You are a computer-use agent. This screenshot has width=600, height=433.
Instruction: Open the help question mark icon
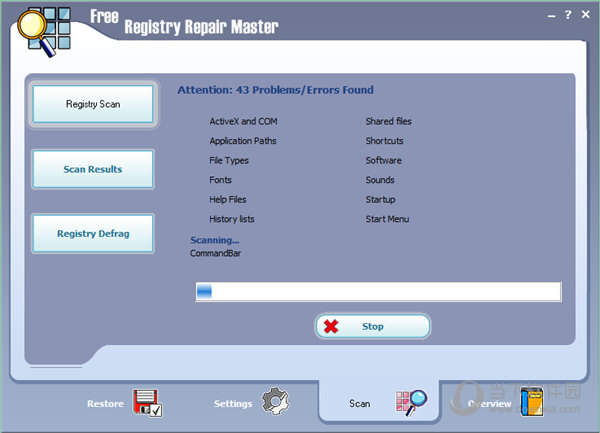click(568, 15)
